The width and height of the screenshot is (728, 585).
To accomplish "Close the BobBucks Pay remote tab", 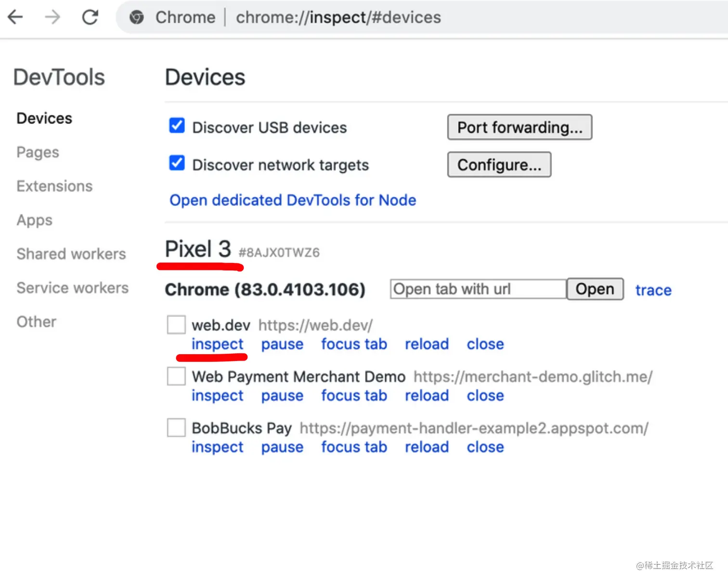I will 485,447.
